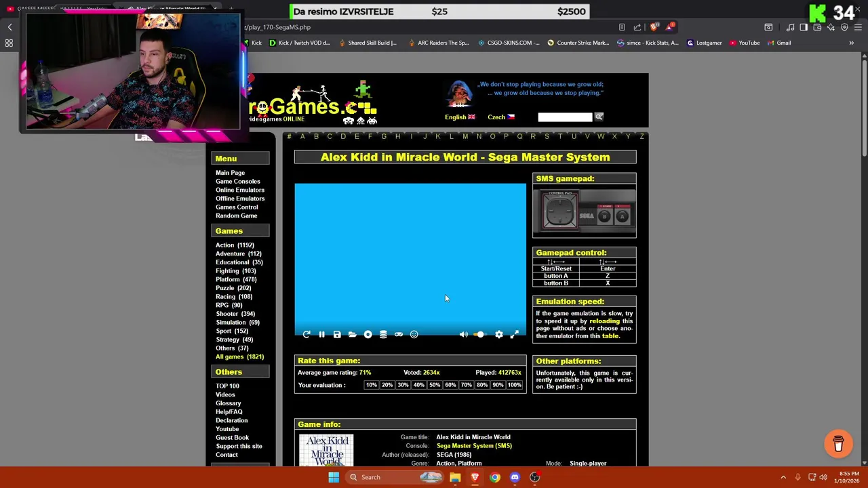Open the YouTube bookmark
868x488 pixels.
point(745,43)
